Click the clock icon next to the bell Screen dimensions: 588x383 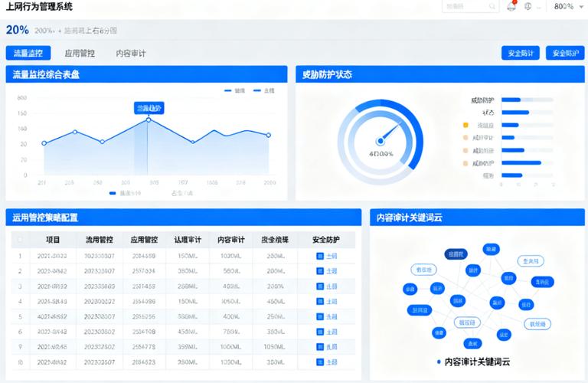point(528,6)
